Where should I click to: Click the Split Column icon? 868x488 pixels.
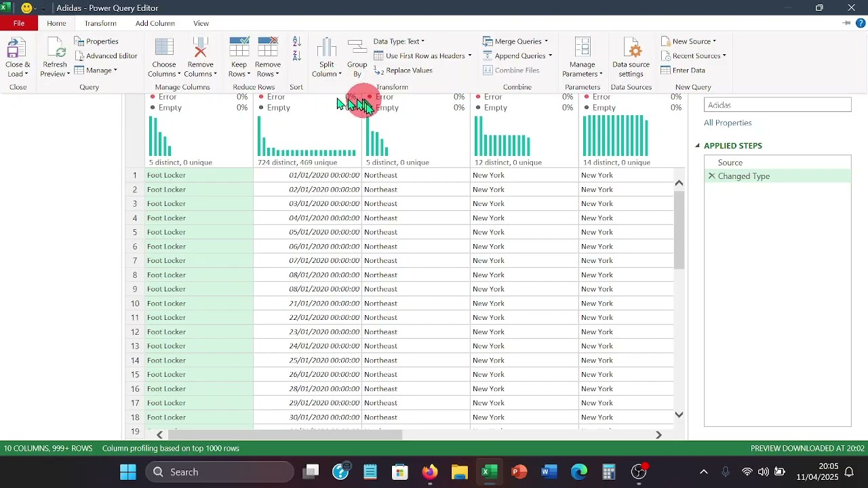point(327,48)
